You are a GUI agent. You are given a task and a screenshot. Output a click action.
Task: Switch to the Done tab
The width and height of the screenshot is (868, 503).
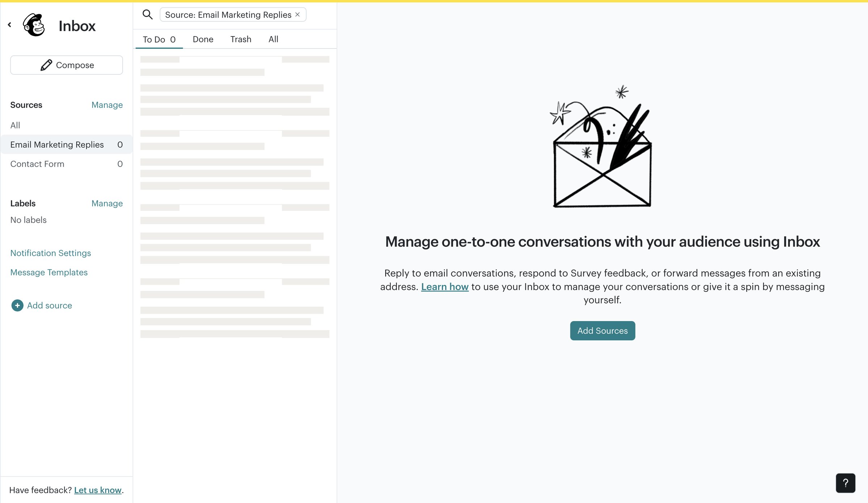click(203, 39)
